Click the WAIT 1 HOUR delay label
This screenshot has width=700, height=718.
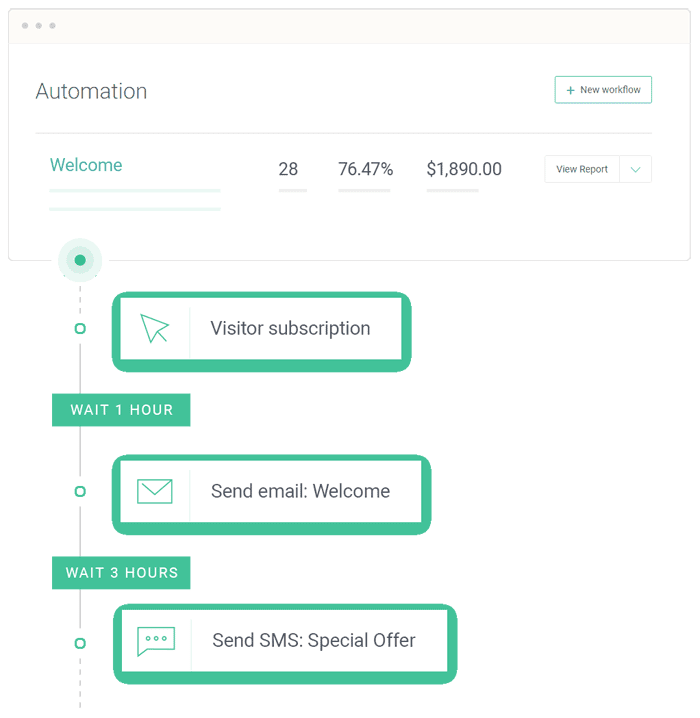tap(121, 410)
